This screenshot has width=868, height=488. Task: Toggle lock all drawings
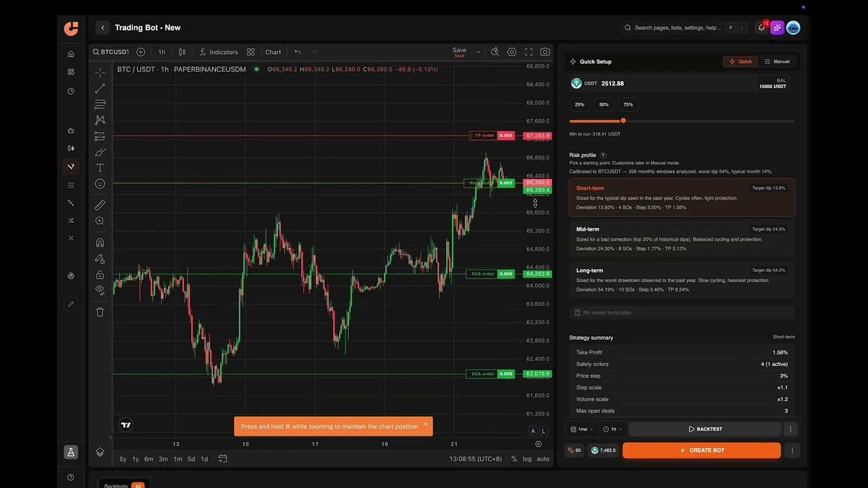click(100, 274)
